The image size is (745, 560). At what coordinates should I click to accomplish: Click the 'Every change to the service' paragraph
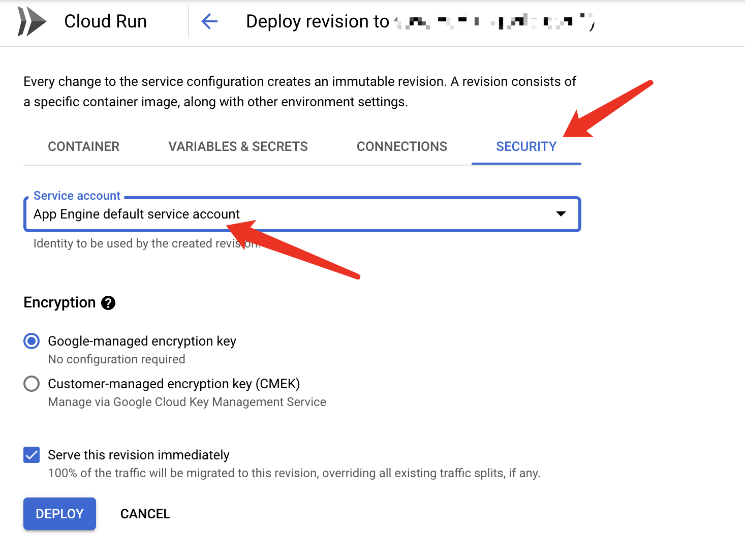tap(300, 91)
